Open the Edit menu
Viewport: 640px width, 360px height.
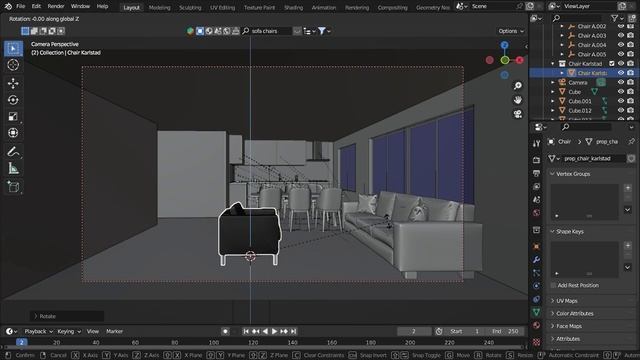tap(36, 7)
